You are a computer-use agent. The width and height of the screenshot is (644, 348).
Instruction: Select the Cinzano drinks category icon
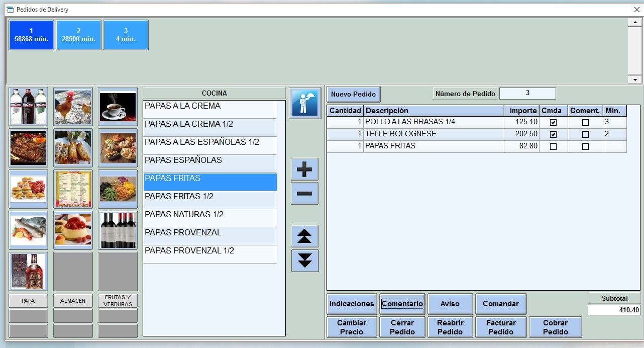[28, 106]
